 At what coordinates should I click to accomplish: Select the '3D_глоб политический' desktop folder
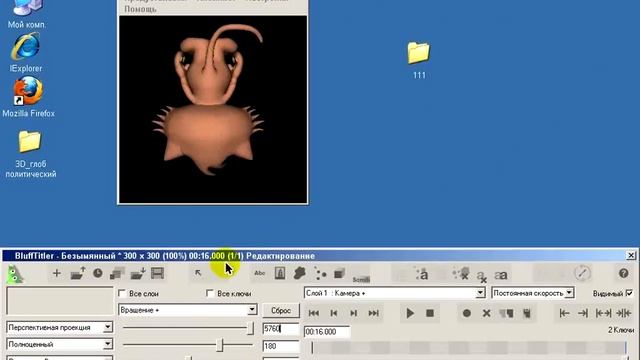coord(30,154)
